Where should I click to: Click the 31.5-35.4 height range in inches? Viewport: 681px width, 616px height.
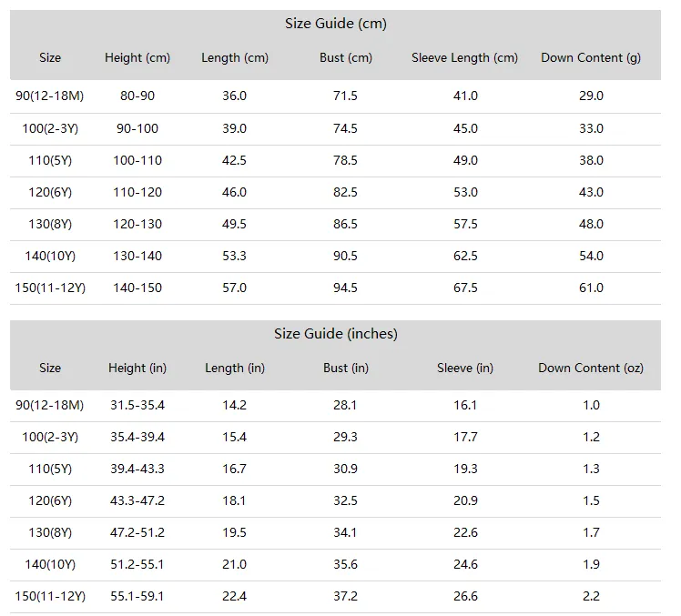click(x=137, y=405)
